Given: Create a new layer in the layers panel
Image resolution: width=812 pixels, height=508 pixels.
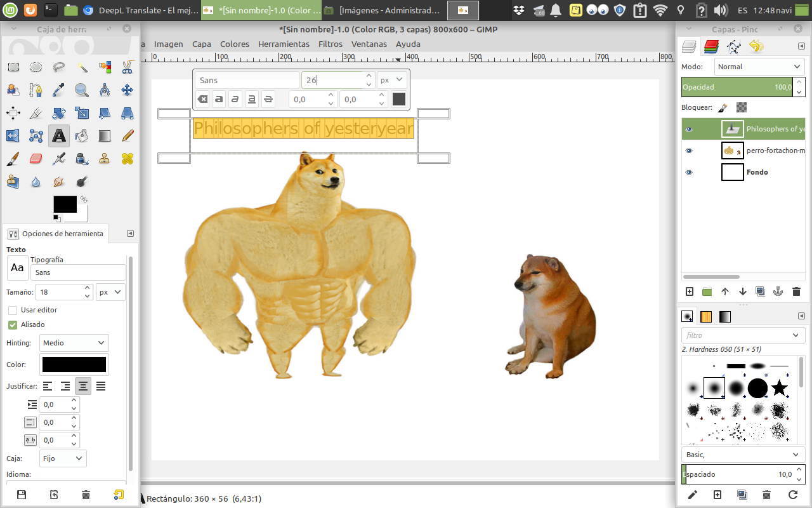Looking at the screenshot, I should 690,291.
